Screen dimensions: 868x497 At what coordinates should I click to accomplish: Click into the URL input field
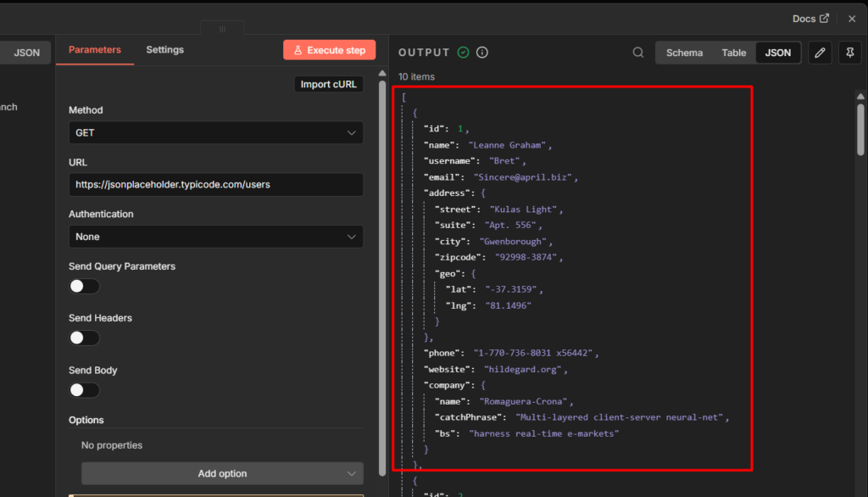click(x=216, y=185)
